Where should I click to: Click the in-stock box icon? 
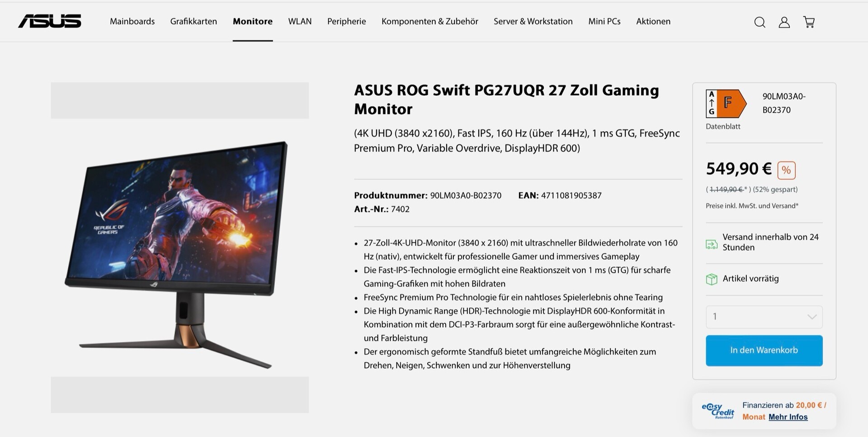pyautogui.click(x=712, y=279)
